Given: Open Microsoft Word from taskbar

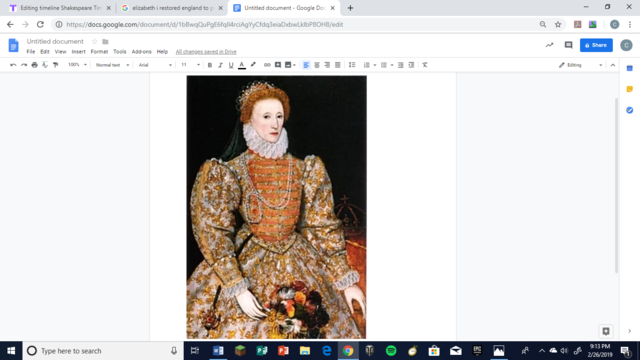Looking at the screenshot, I should tap(218, 351).
